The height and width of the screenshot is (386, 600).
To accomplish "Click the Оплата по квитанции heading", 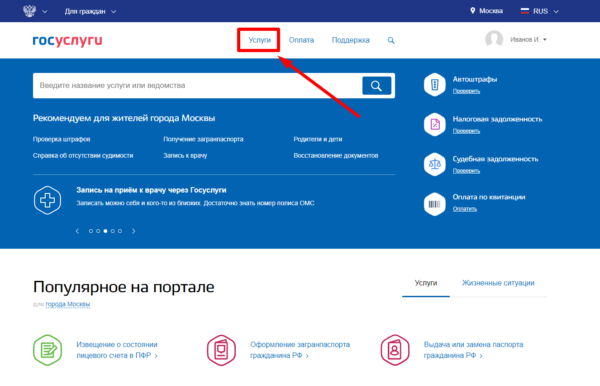I will click(489, 197).
